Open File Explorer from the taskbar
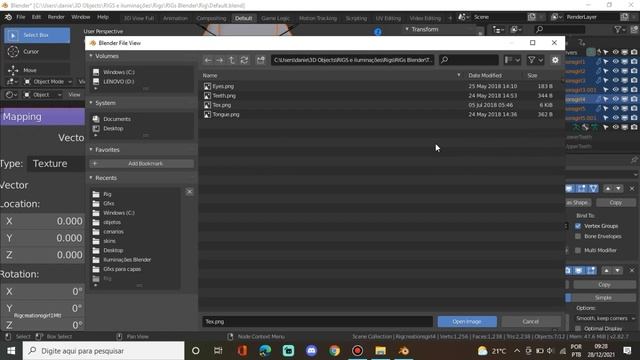 [380, 351]
